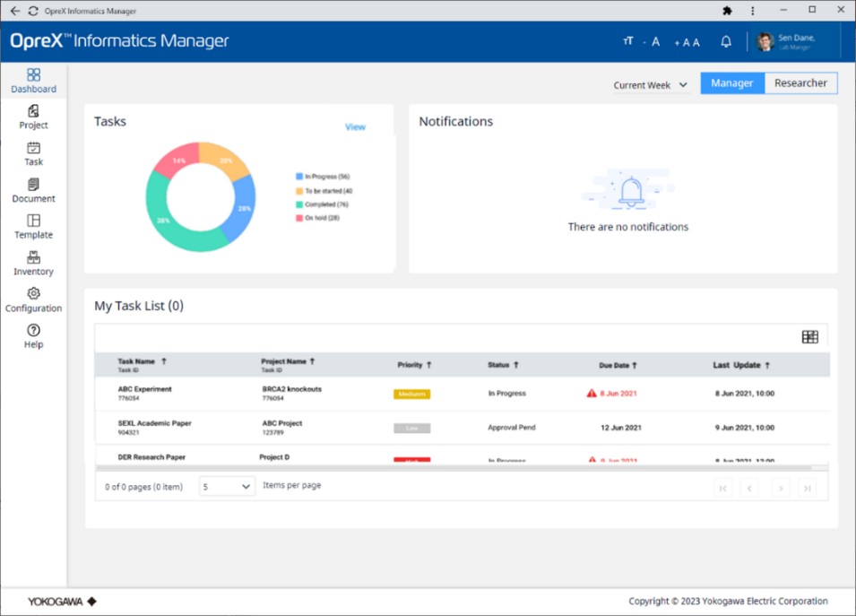Image resolution: width=856 pixels, height=616 pixels.
Task: Open the Document section icon
Action: [33, 185]
